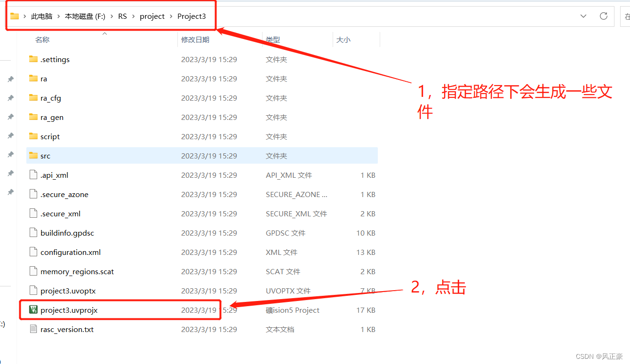This screenshot has height=364, width=630.
Task: Open the .settings folder icon
Action: 33,59
